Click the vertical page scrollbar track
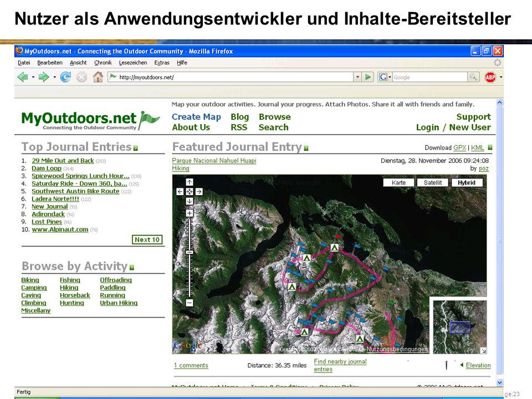532x399 pixels. (499, 241)
